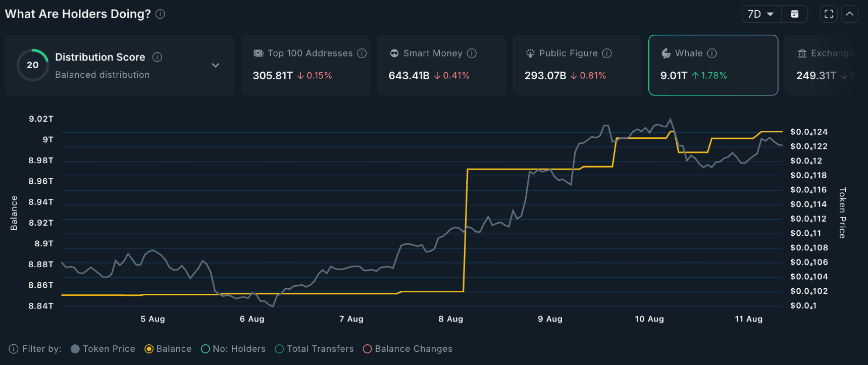
Task: Expand the Distribution Score chevron
Action: click(216, 66)
